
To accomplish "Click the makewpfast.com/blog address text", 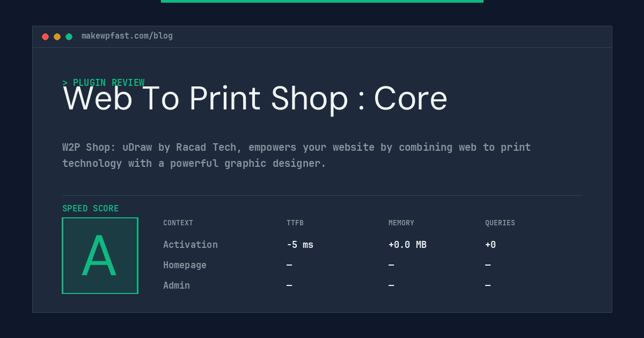I will (x=127, y=36).
